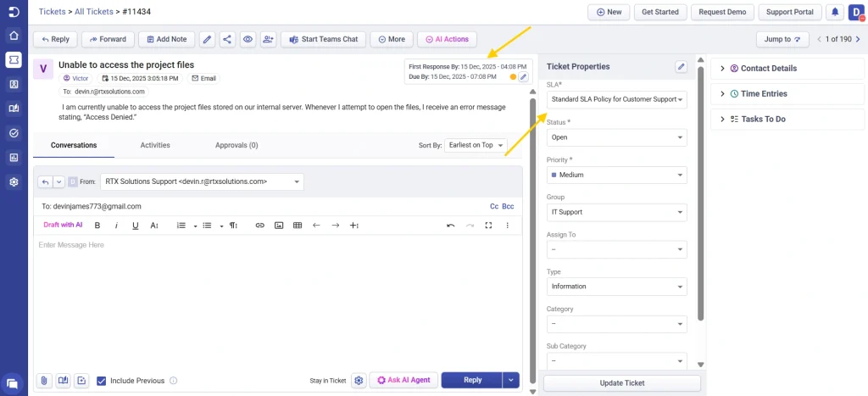Image resolution: width=868 pixels, height=396 pixels.
Task: Open the editor's three-dot more options
Action: [507, 226]
